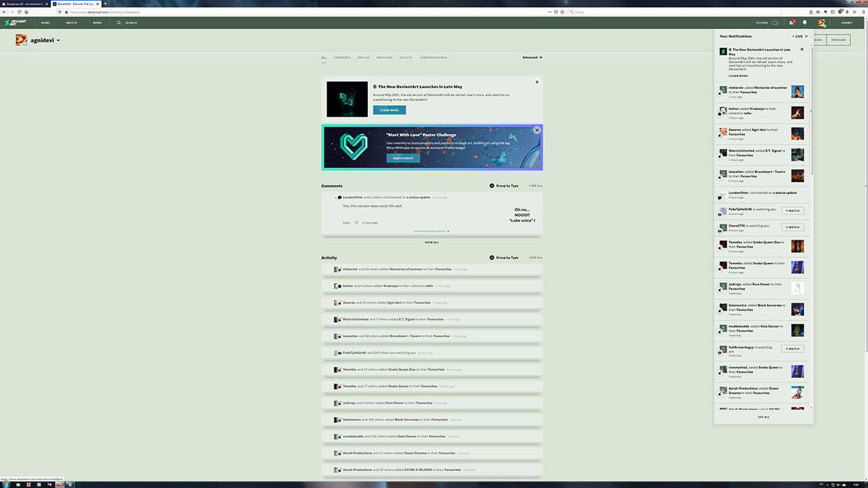Click Reply under LondonOtter's comment

(346, 223)
